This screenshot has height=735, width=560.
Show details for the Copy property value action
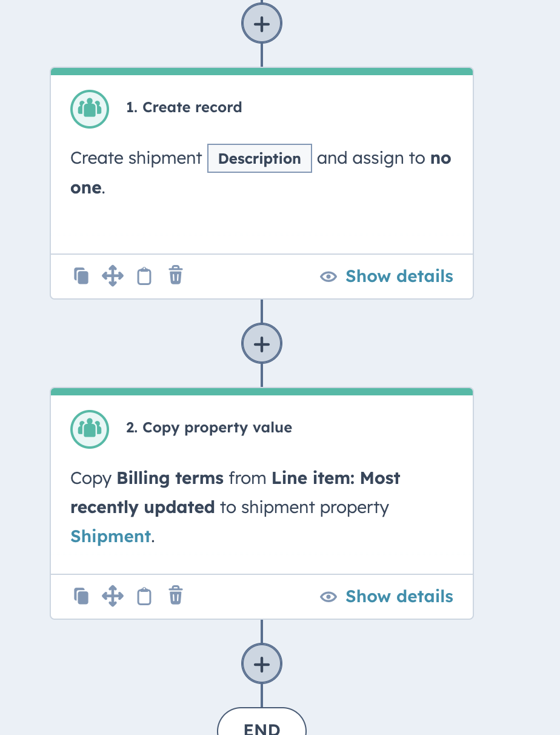click(399, 596)
